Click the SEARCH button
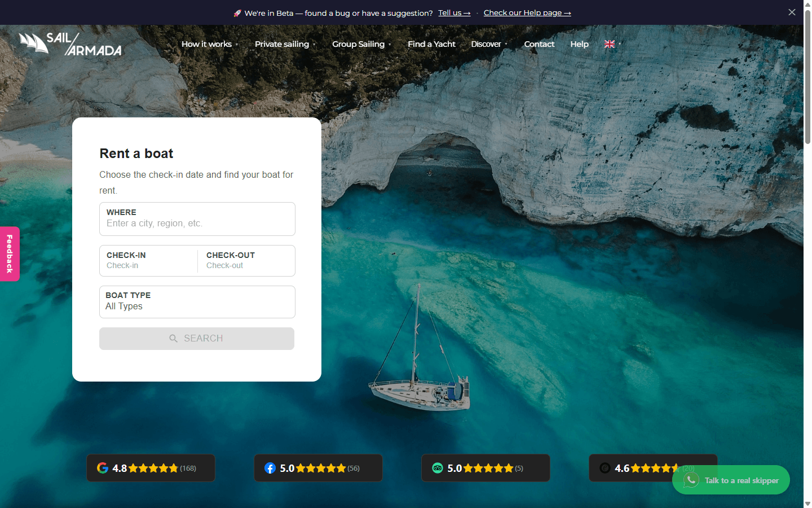This screenshot has height=508, width=812. tap(197, 339)
